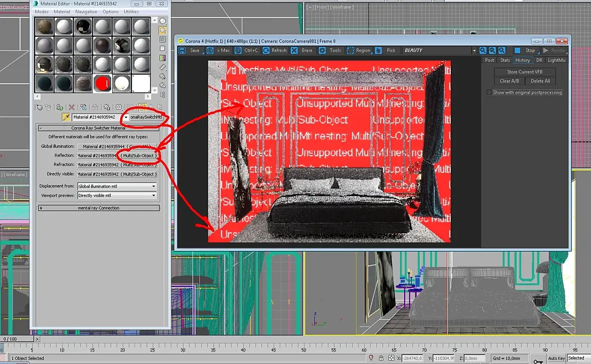Toggle Show with original postprocessing checkbox
This screenshot has width=591, height=364.
489,92
